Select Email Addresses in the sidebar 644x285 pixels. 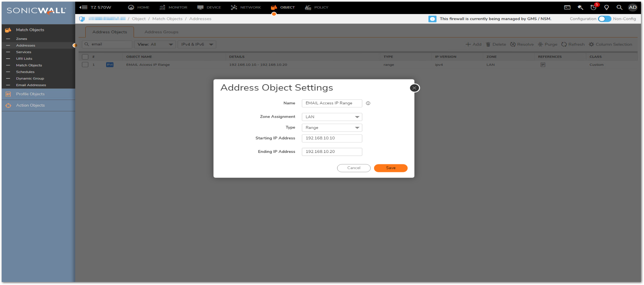(31, 85)
